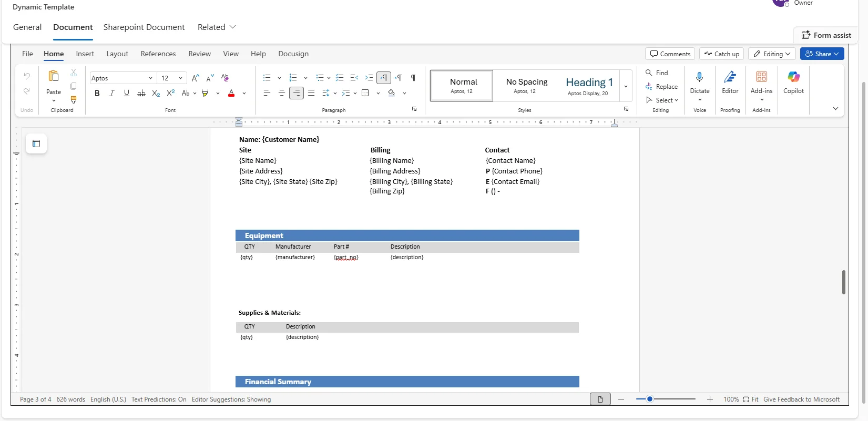The width and height of the screenshot is (868, 421).
Task: Click the Form assist button
Action: tap(826, 35)
